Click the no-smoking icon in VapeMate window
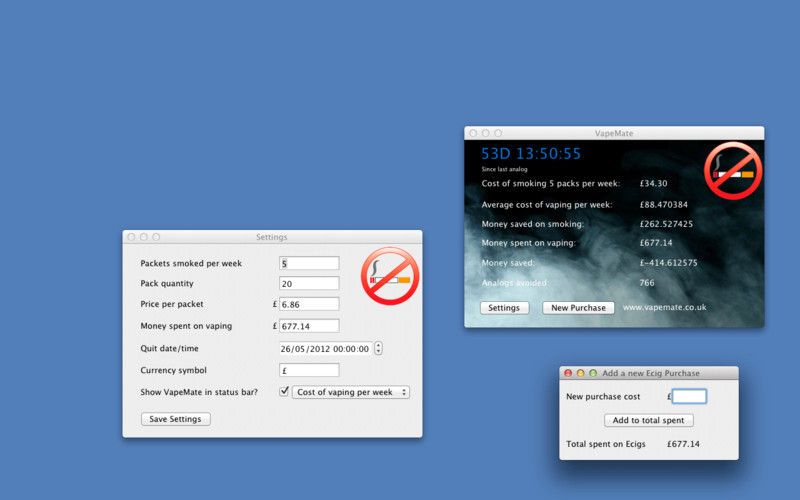Screen dimensions: 800x500 point(733,170)
